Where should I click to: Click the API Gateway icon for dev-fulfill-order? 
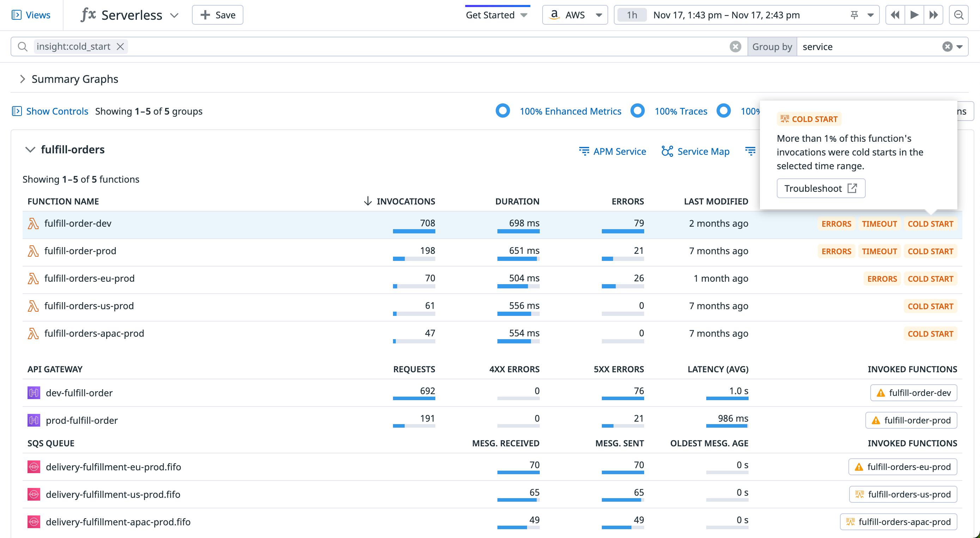point(34,393)
